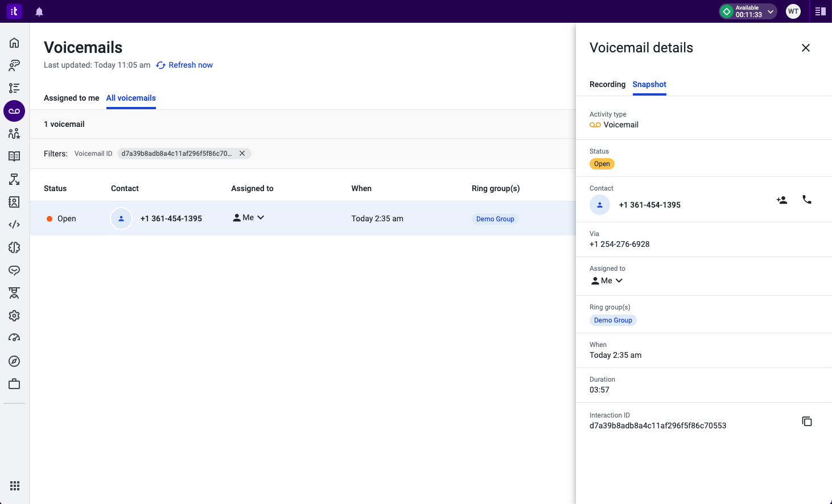Open notifications bell
832x504 pixels.
pos(39,11)
